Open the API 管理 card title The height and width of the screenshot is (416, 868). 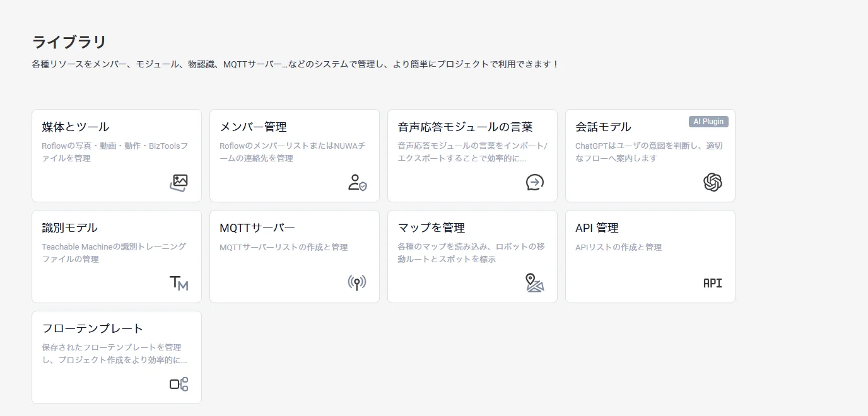597,228
